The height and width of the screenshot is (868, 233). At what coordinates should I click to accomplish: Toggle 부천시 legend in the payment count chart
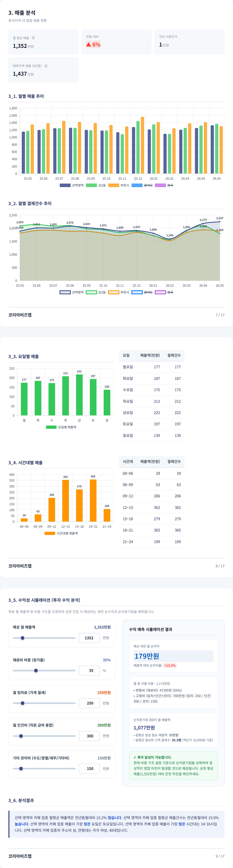[119, 292]
